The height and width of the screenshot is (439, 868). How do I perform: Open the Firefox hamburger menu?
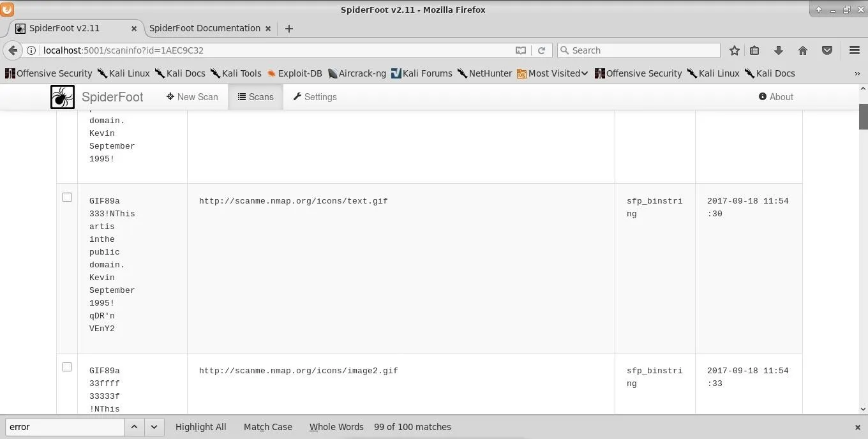(855, 50)
